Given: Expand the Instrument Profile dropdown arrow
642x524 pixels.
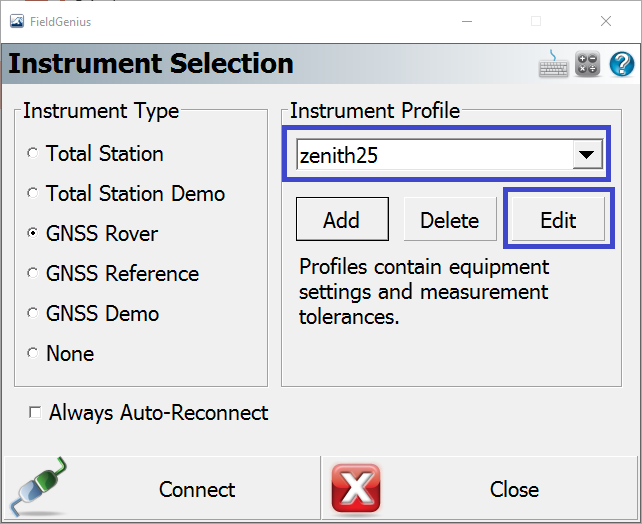Looking at the screenshot, I should 587,155.
